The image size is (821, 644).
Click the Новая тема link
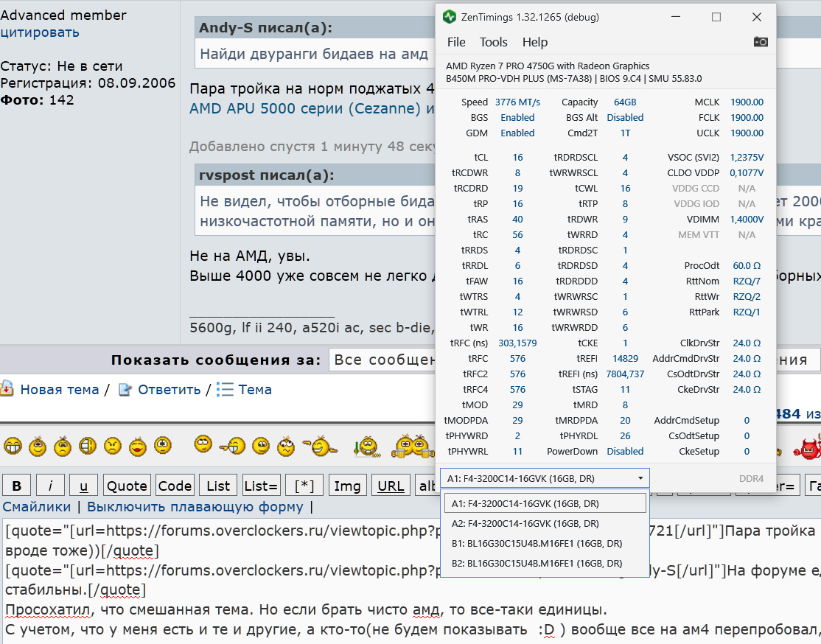click(59, 390)
